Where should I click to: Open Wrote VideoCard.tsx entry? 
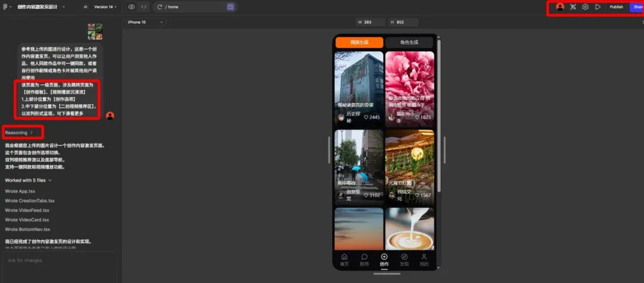click(27, 219)
